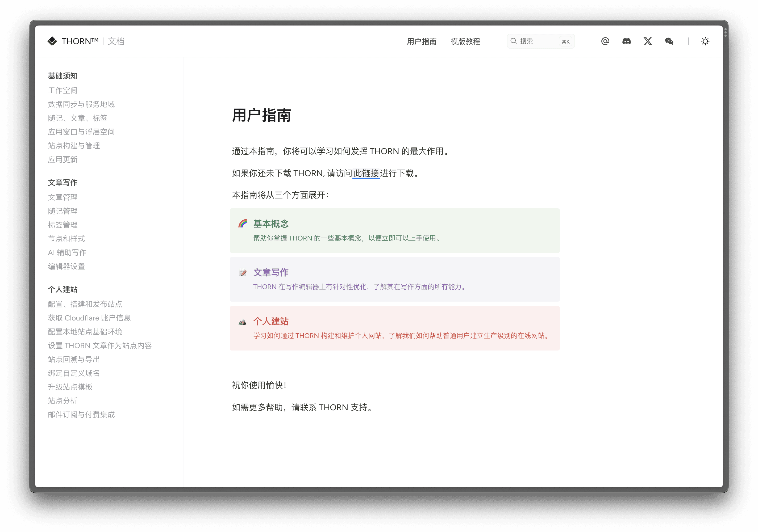Open the 文章写作 card title
Viewport: 758px width, 532px height.
point(271,272)
